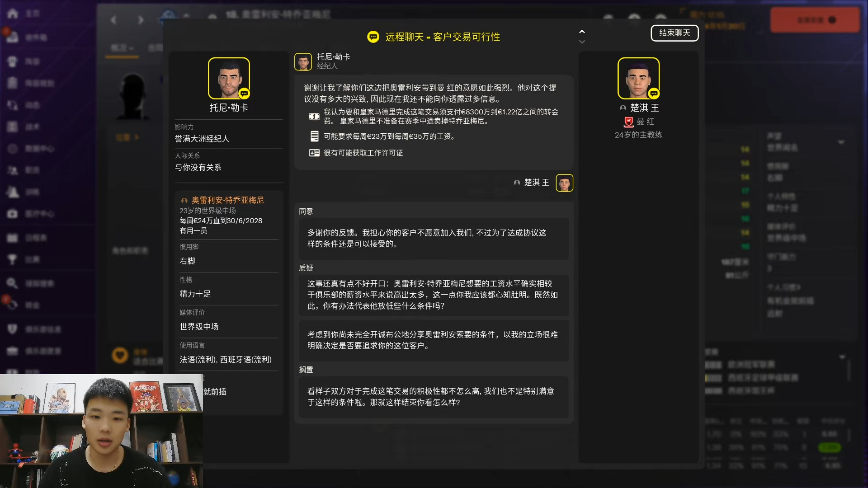This screenshot has height=488, width=868.
Task: Click the small 楚淇 王 avatar above the reply options
Action: tap(564, 183)
